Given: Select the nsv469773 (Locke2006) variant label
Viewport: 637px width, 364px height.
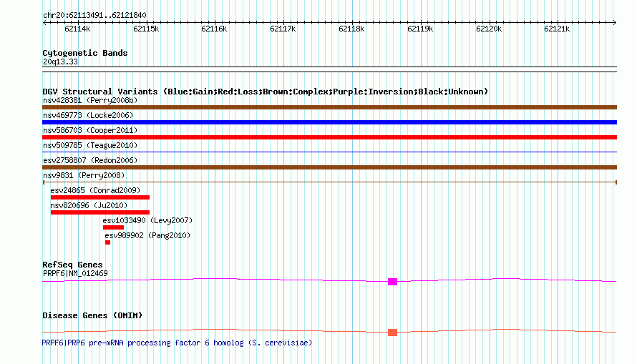Looking at the screenshot, I should click(x=88, y=115).
